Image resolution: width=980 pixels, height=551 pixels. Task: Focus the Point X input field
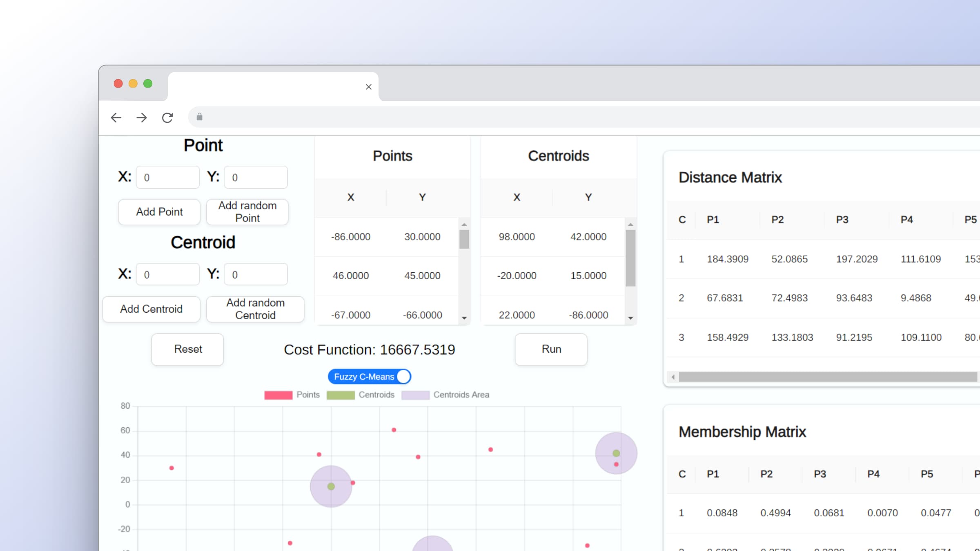168,178
